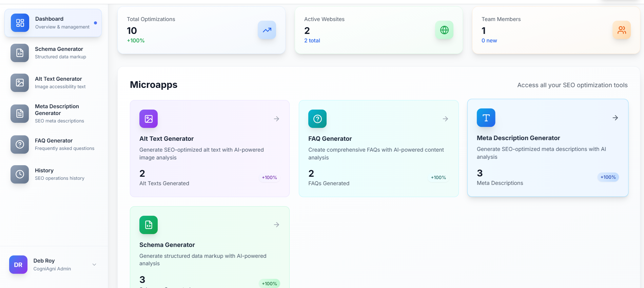
Task: Click the '2 total' websites link
Action: [x=312, y=41]
